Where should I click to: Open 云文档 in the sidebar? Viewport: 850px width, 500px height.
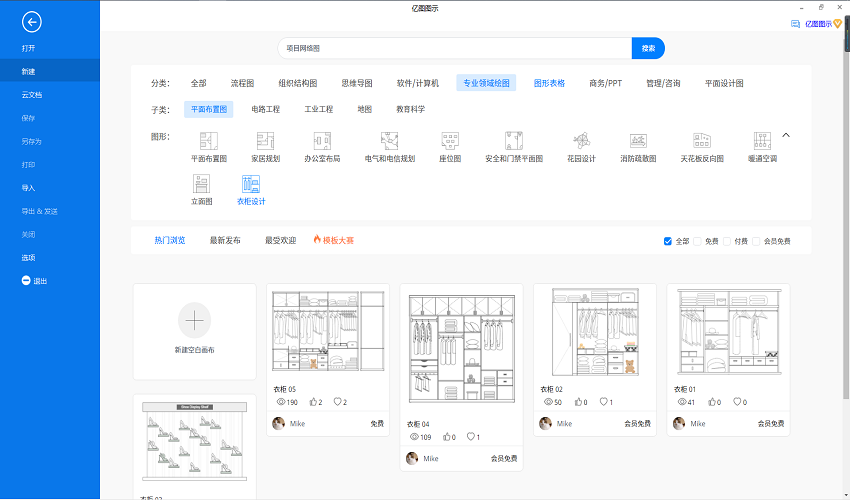(x=32, y=95)
